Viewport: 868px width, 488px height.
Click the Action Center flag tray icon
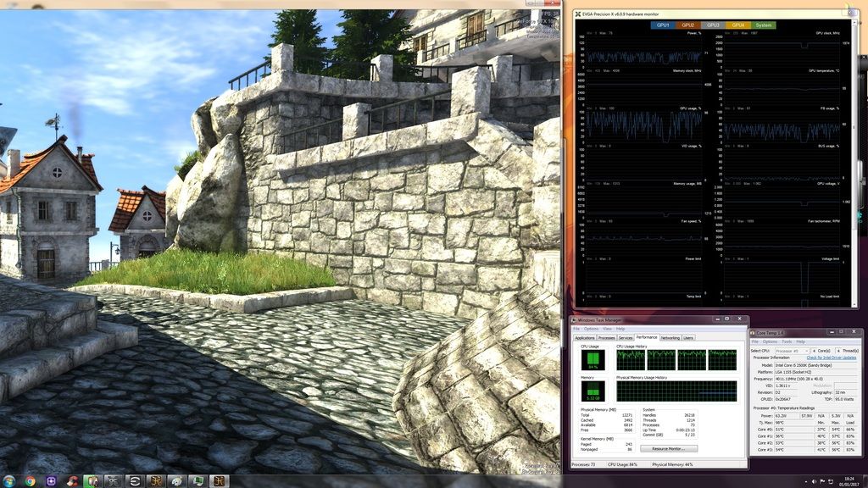pos(822,481)
